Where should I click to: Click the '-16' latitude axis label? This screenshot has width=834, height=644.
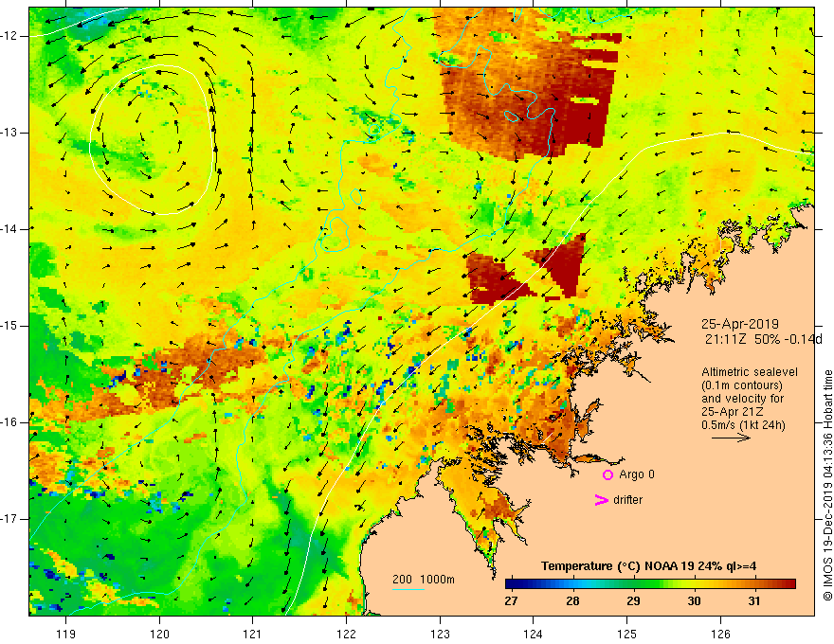click(x=10, y=422)
